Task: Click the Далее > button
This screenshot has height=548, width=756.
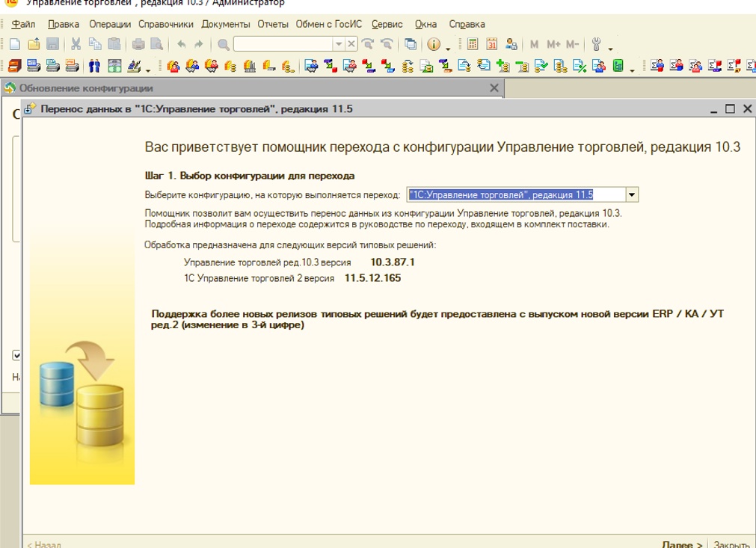Action: pyautogui.click(x=682, y=544)
